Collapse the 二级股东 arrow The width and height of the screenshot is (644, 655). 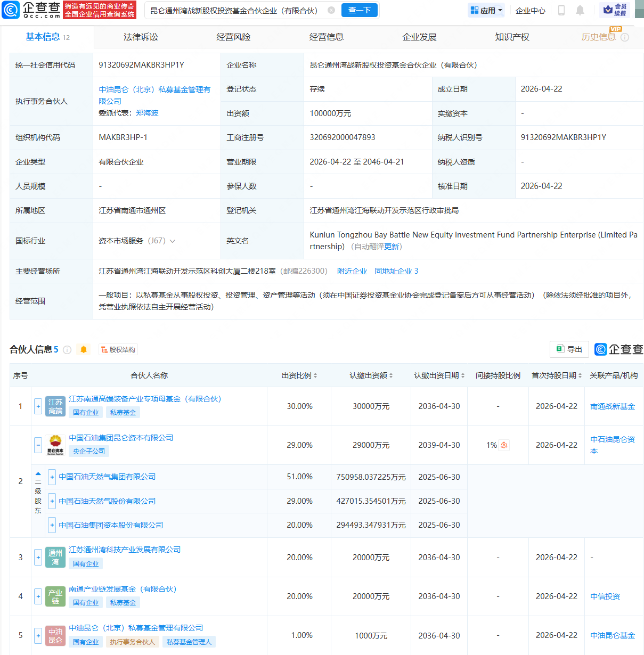click(38, 473)
